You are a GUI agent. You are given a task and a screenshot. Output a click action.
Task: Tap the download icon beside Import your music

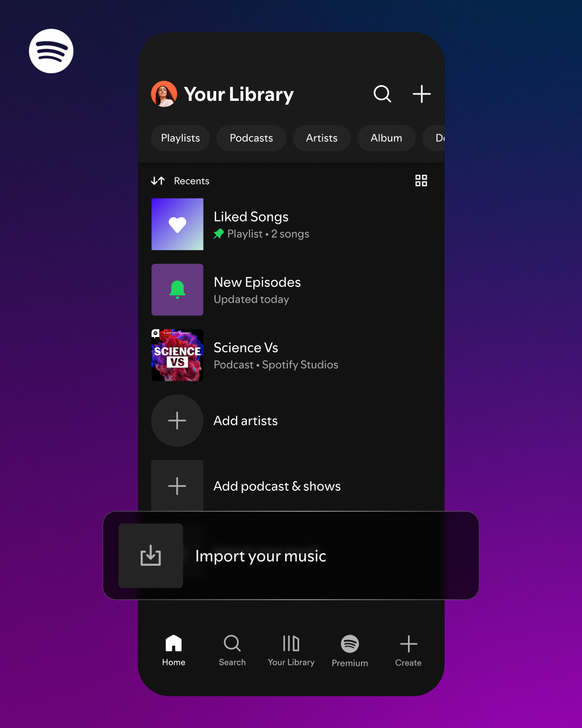pos(150,556)
